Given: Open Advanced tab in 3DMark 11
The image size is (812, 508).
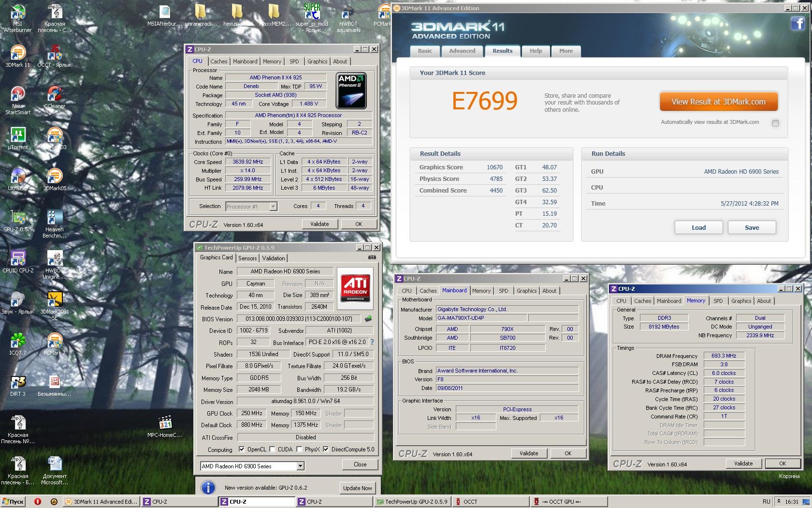Looking at the screenshot, I should tap(463, 51).
